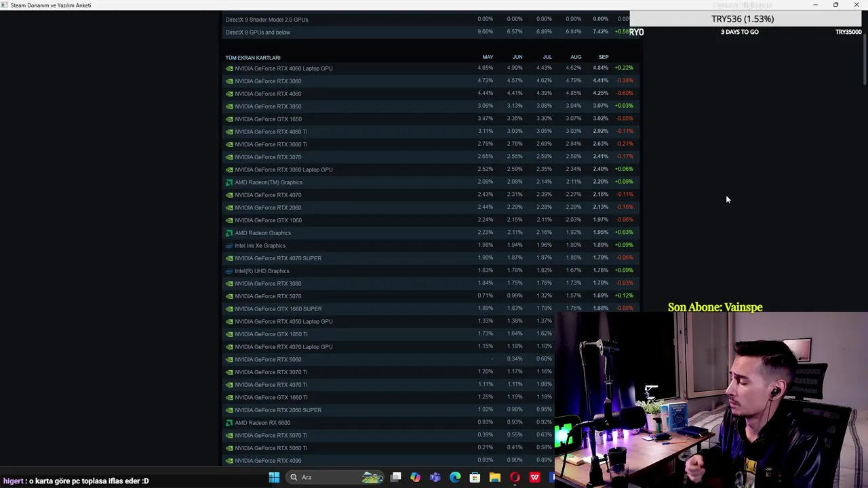Click the JUN column header
The height and width of the screenshot is (488, 868).
pos(517,57)
